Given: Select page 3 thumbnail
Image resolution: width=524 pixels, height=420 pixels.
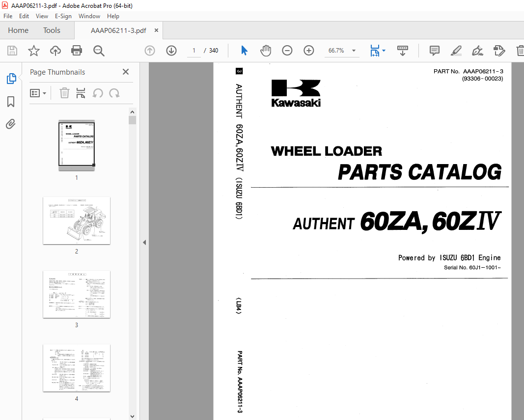Looking at the screenshot, I should pos(77,294).
